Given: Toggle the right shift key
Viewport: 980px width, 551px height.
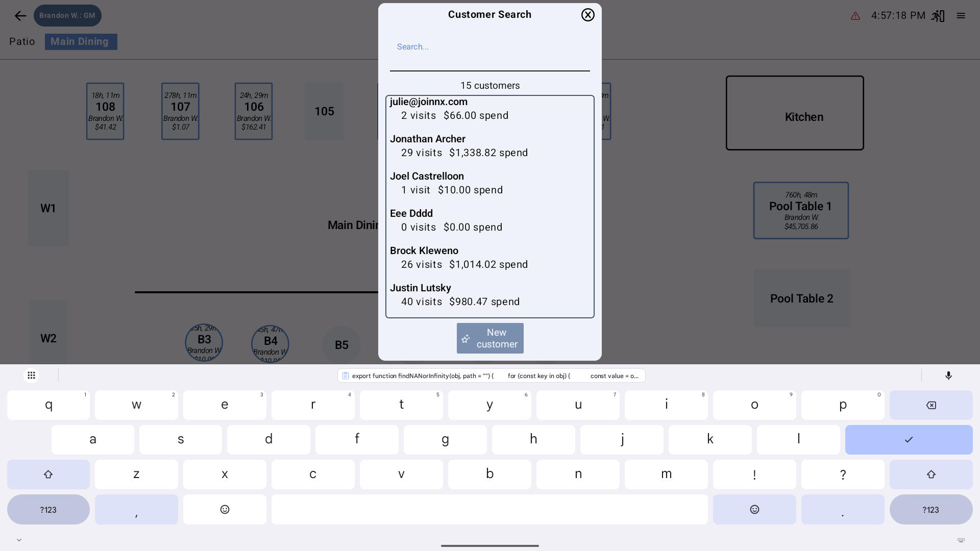Looking at the screenshot, I should coord(931,474).
